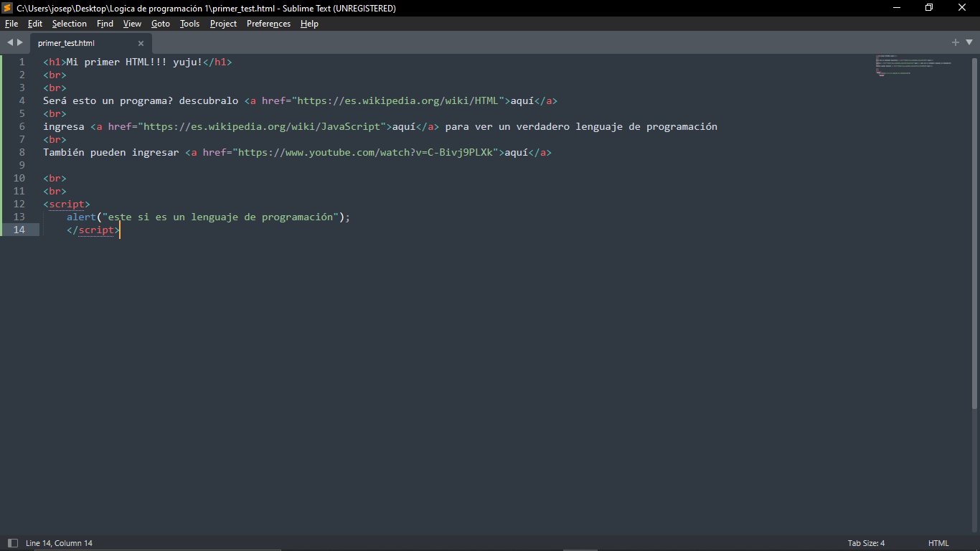The width and height of the screenshot is (980, 551).
Task: Click the text "para ver un verdadero lenguaje"
Action: click(534, 126)
